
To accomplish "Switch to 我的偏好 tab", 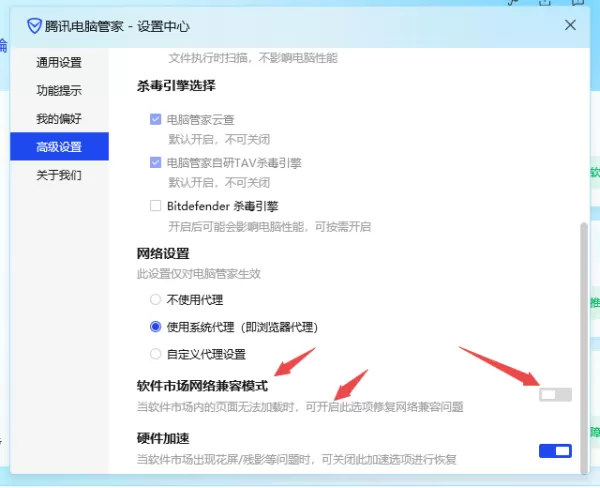I will [59, 119].
